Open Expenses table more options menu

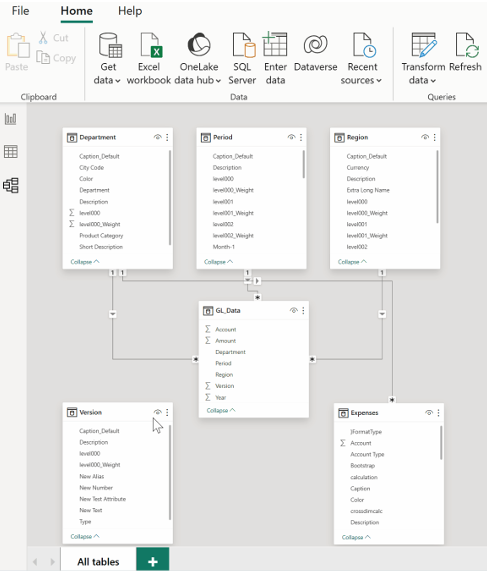click(439, 413)
